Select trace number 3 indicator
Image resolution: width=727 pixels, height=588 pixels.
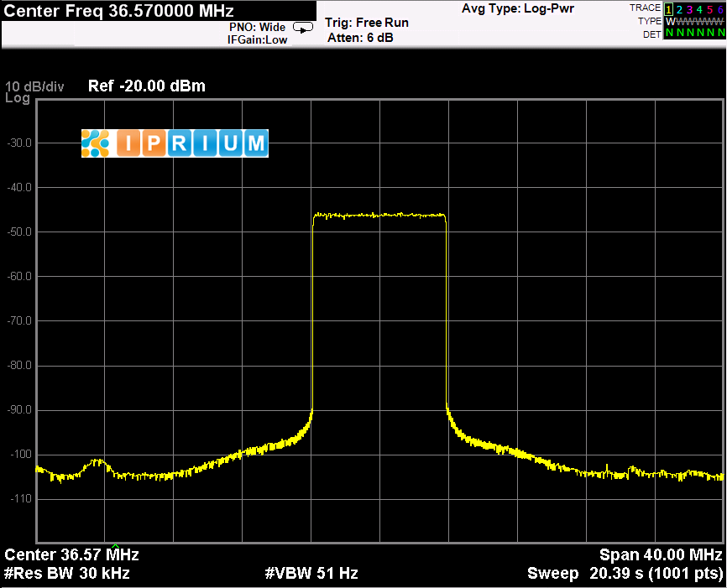pyautogui.click(x=689, y=9)
